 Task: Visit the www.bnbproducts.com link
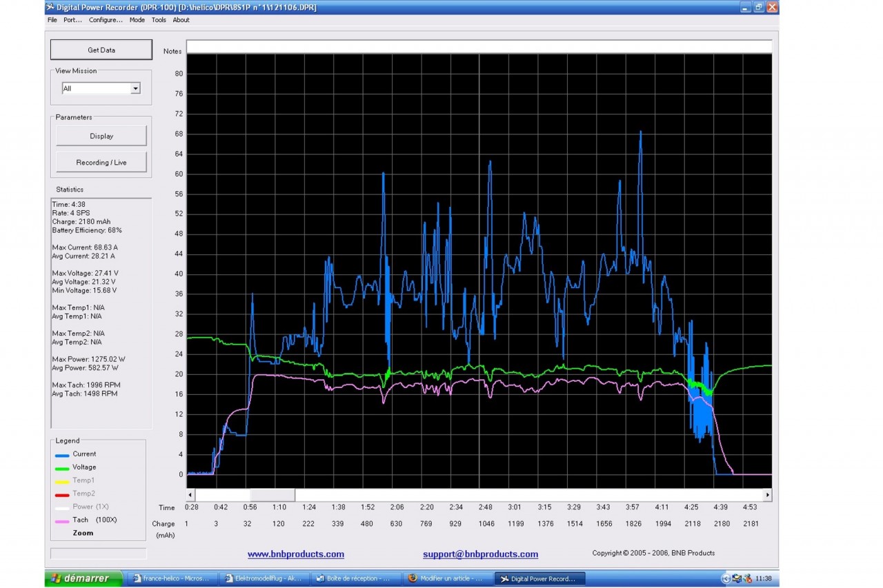(296, 554)
